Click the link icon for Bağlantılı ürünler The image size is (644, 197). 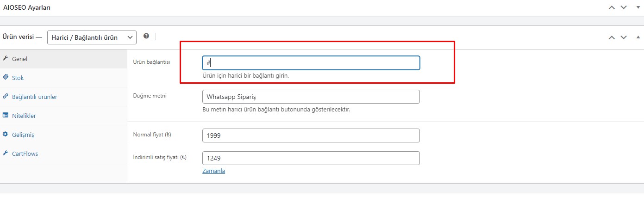(x=6, y=96)
